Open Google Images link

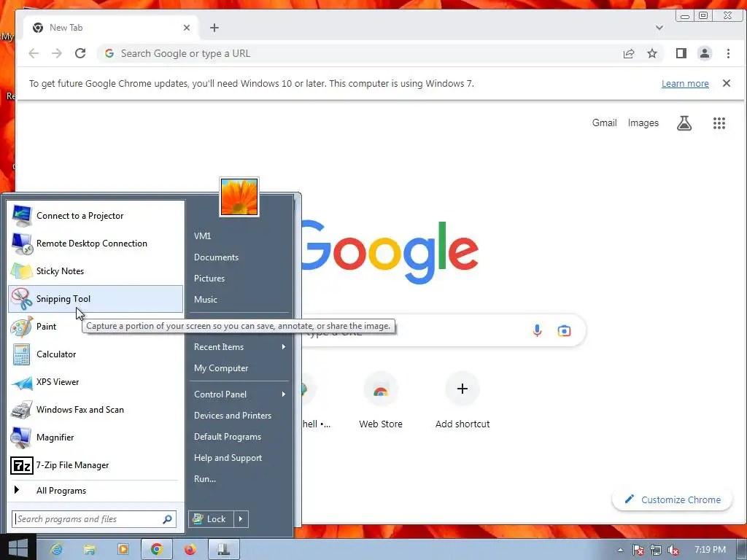coord(643,122)
